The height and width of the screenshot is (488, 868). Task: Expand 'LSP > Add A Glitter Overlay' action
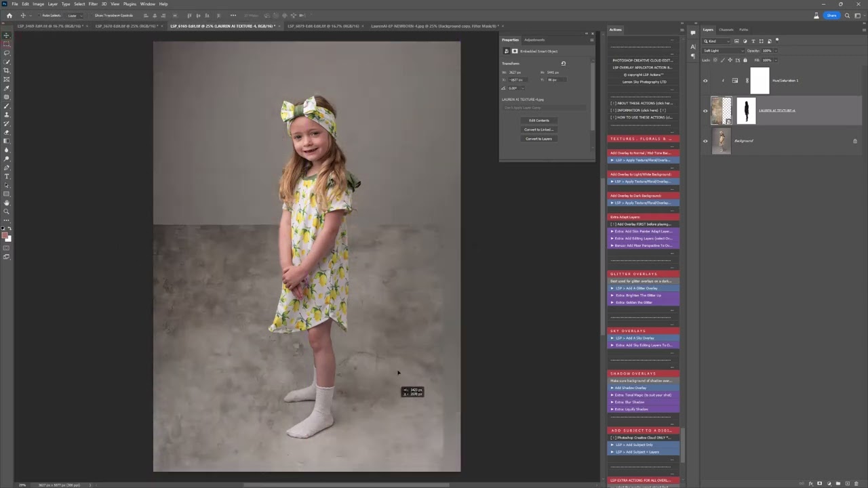612,289
